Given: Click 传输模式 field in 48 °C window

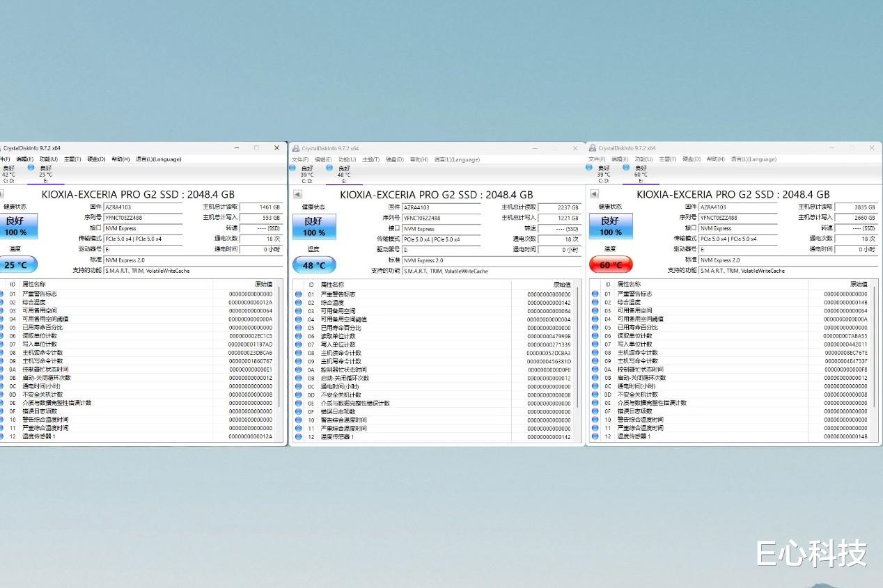Looking at the screenshot, I should [x=441, y=239].
